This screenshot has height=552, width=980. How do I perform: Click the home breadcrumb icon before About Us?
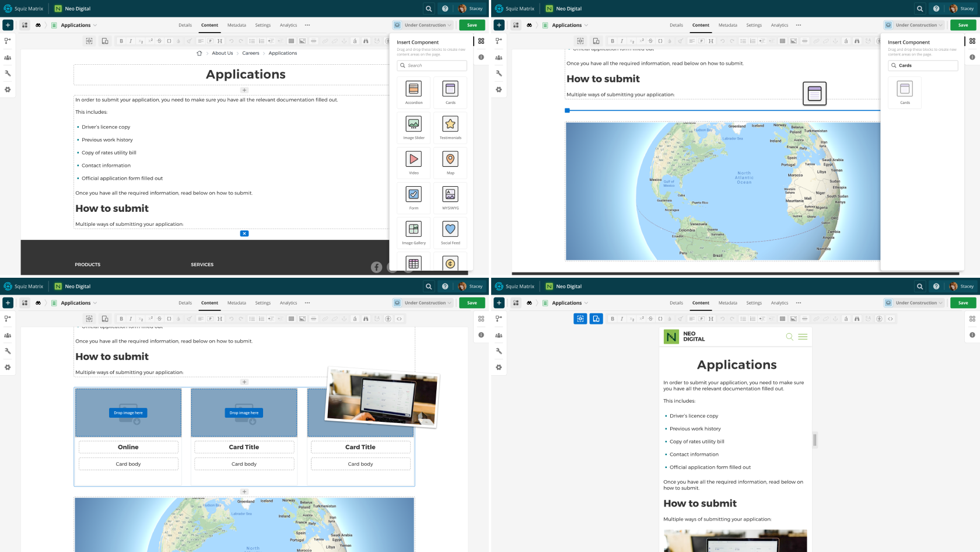tap(199, 53)
